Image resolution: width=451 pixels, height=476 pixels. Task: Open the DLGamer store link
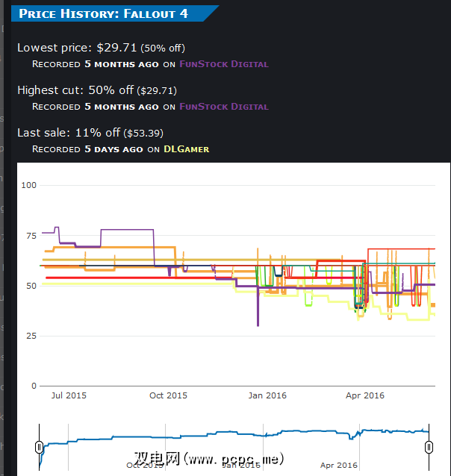(186, 149)
